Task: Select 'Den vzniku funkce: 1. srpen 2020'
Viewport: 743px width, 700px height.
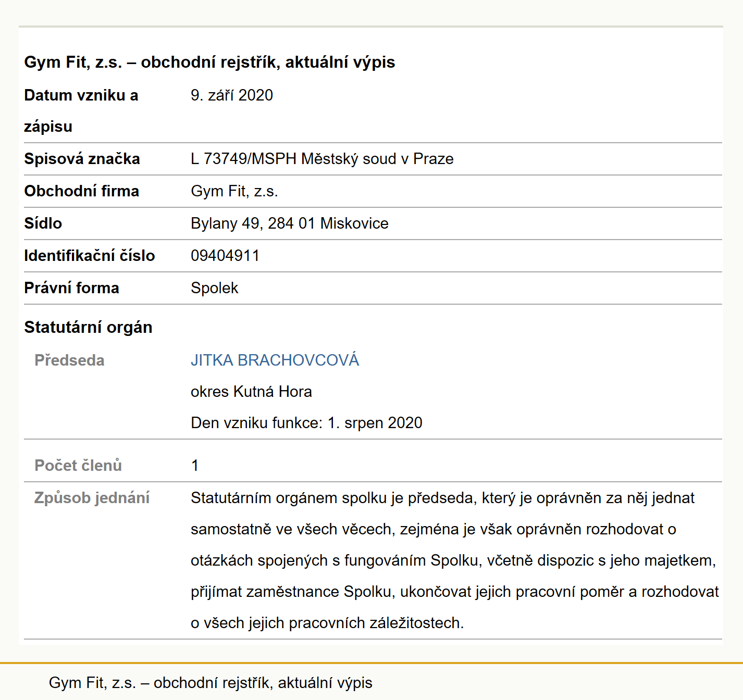Action: click(306, 422)
